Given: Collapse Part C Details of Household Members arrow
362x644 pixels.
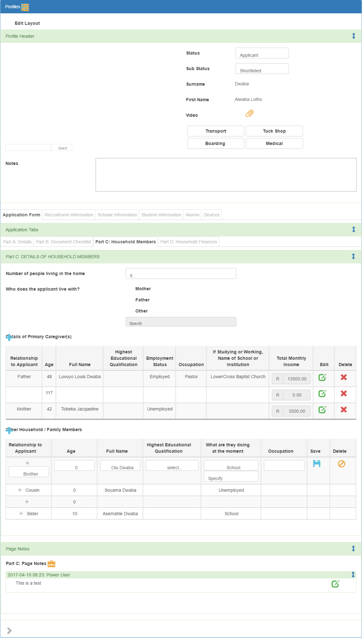Looking at the screenshot, I should point(353,256).
